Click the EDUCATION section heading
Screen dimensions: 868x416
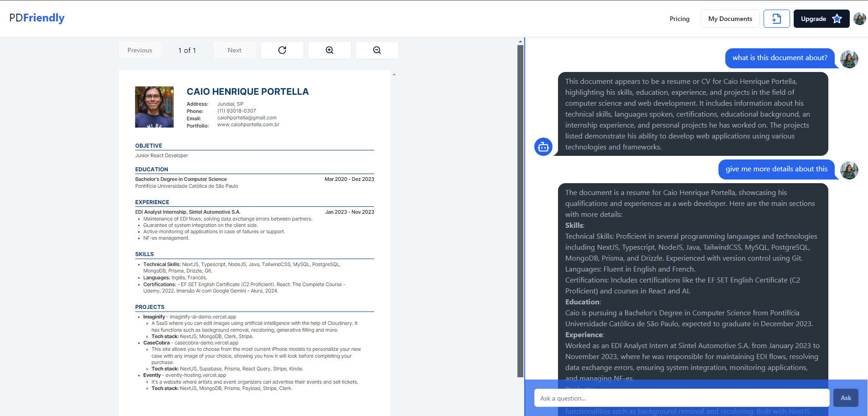point(152,169)
